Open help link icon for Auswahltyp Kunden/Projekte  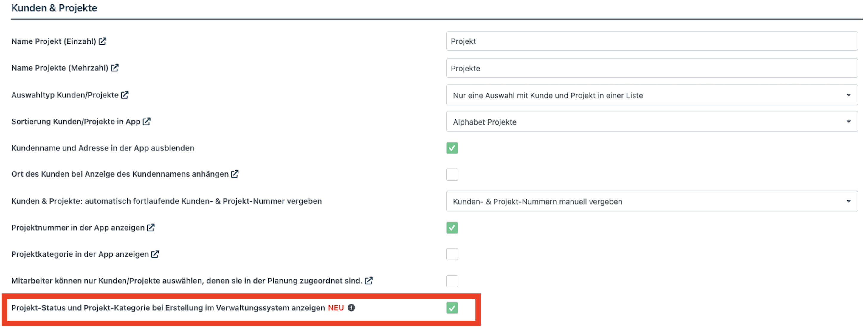125,95
